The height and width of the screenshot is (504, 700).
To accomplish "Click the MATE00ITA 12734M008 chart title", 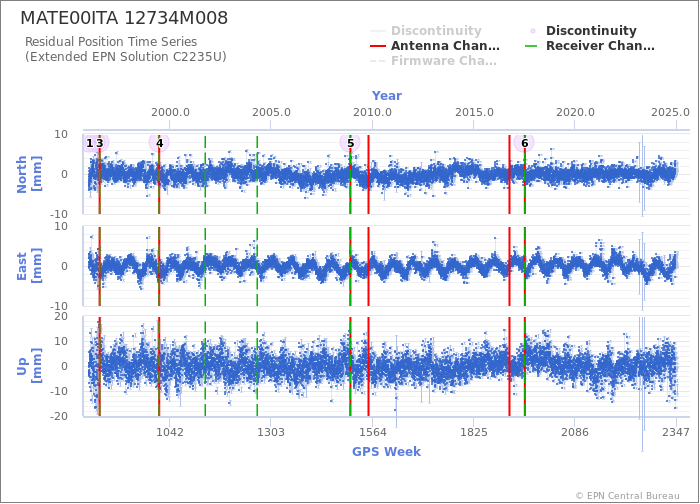I will click(124, 18).
